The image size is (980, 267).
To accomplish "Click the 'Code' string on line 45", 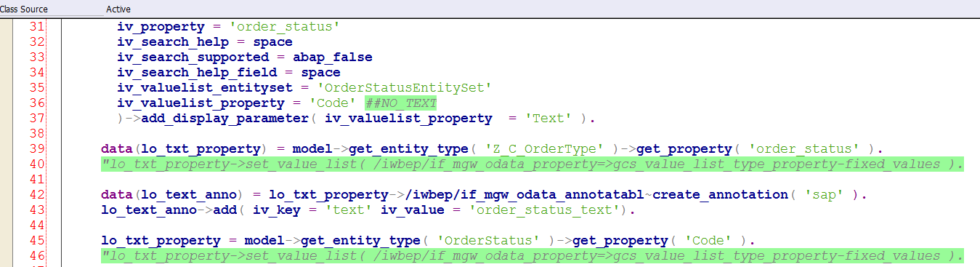I will 693,241.
